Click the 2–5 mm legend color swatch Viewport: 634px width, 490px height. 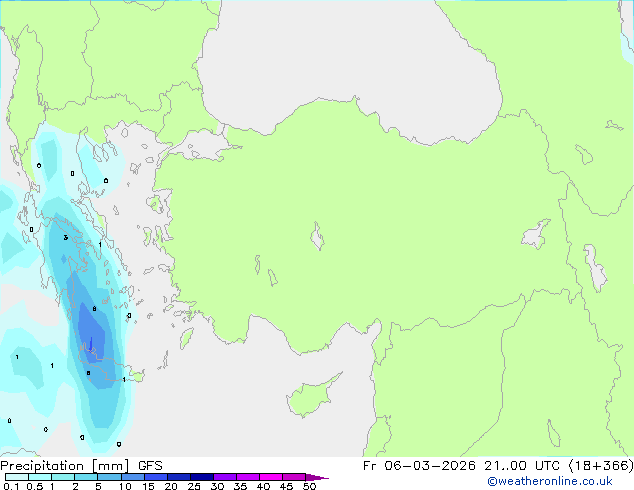(x=86, y=477)
